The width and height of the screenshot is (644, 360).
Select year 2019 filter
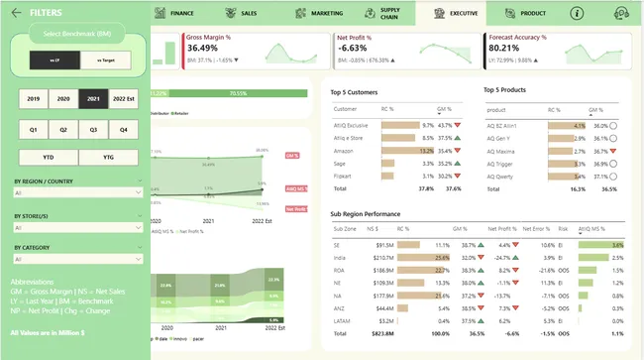[x=34, y=98]
